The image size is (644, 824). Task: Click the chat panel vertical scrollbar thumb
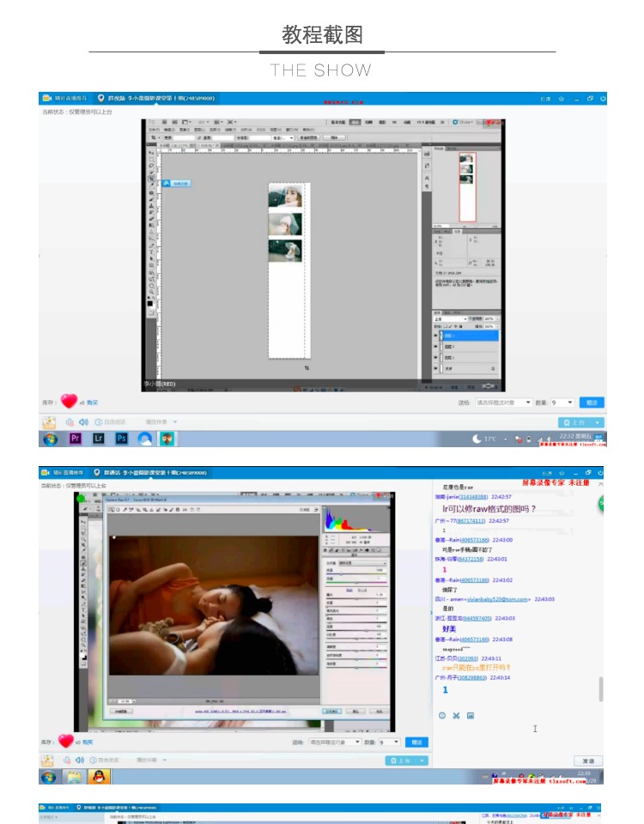tap(600, 689)
